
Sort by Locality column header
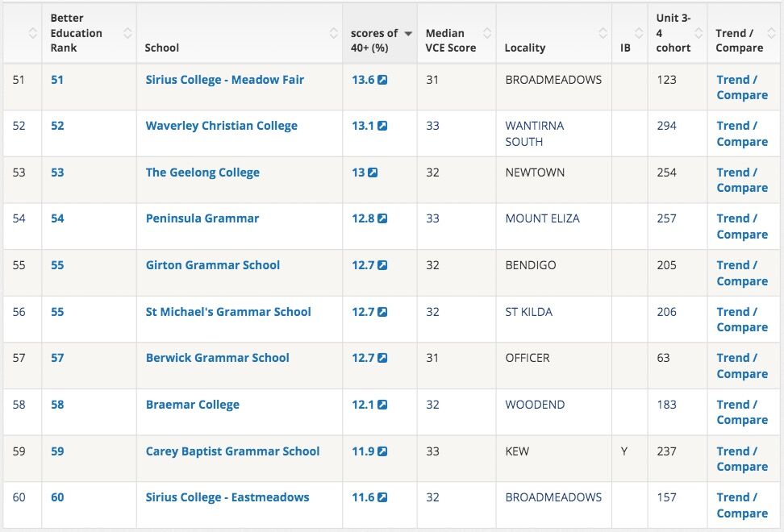click(x=603, y=33)
